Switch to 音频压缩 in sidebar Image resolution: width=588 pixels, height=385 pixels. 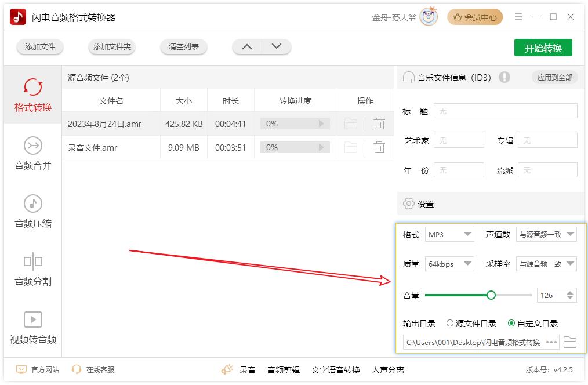point(33,211)
